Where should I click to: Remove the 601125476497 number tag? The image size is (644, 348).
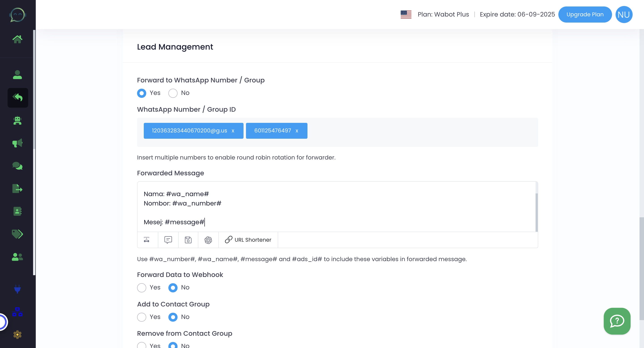pyautogui.click(x=297, y=131)
